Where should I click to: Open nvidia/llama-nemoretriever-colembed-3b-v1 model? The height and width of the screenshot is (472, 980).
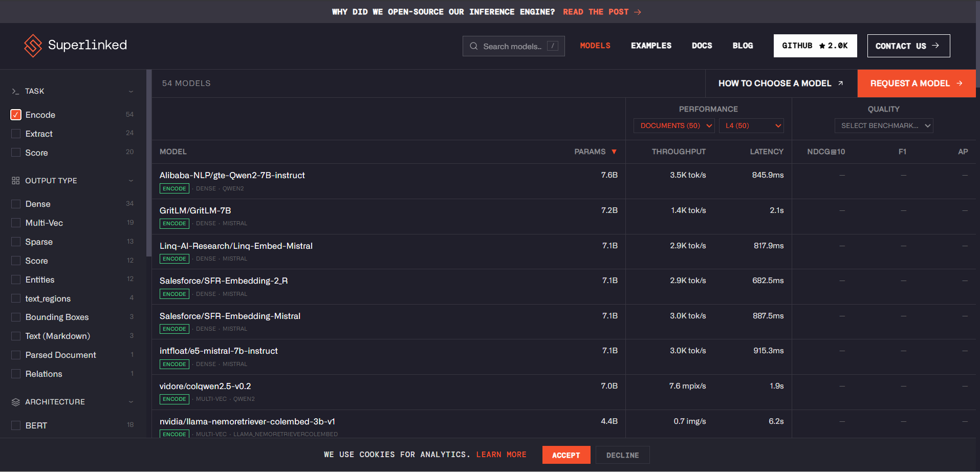tap(247, 421)
